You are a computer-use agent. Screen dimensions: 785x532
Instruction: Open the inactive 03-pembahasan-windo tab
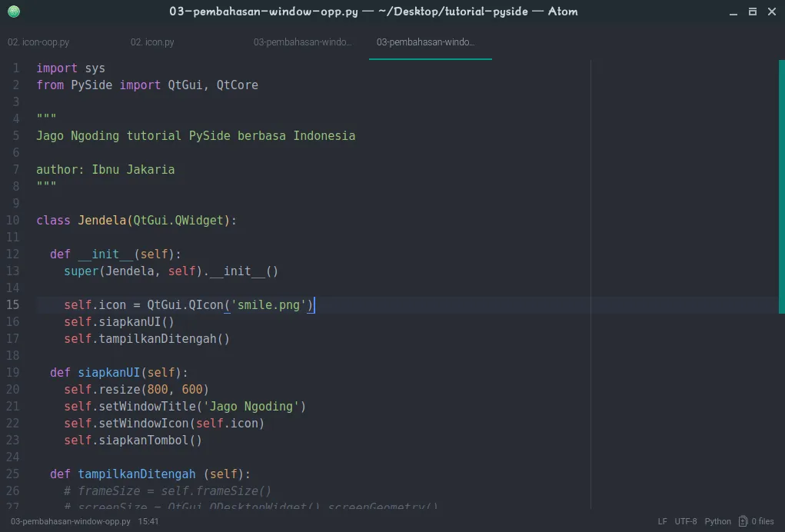point(304,42)
